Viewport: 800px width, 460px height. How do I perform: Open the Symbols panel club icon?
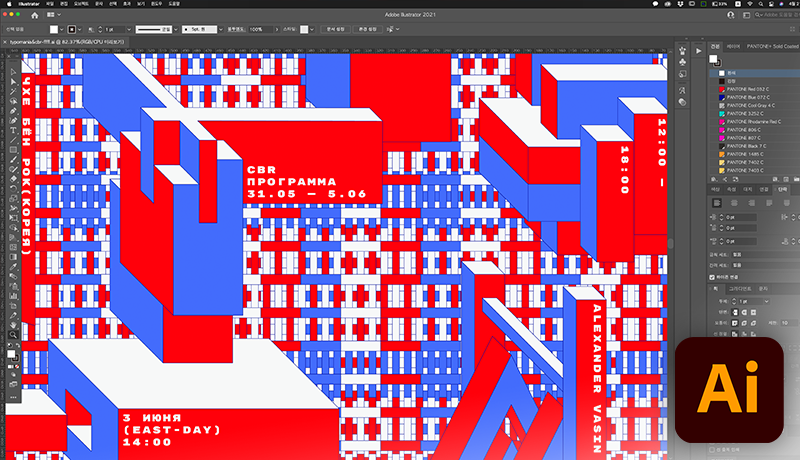(683, 62)
